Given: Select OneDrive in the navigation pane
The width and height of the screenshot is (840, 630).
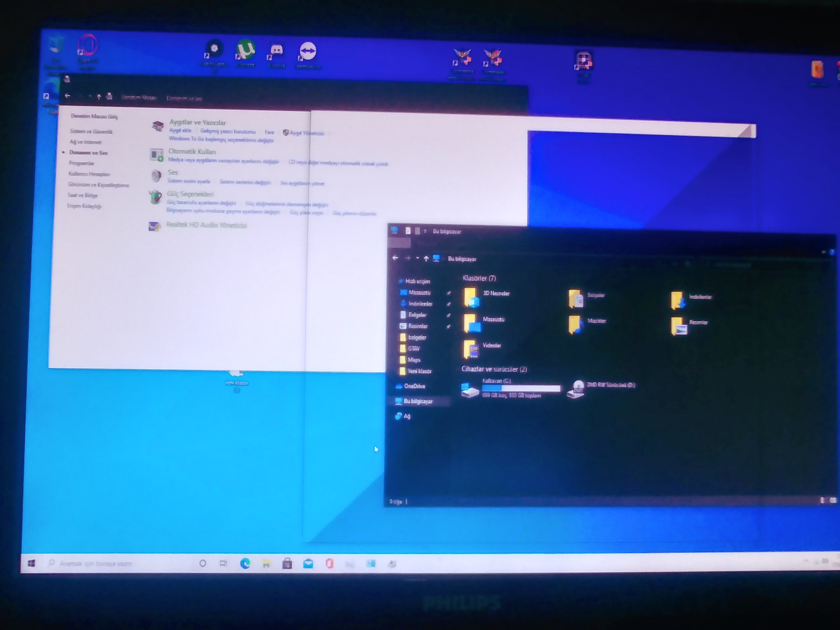Looking at the screenshot, I should (414, 386).
